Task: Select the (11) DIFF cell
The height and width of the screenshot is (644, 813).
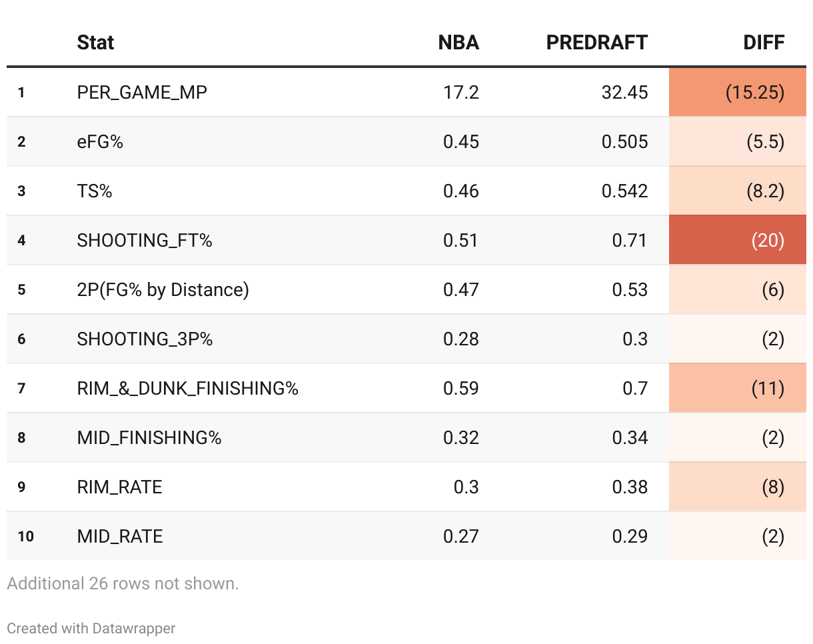Action: click(768, 388)
